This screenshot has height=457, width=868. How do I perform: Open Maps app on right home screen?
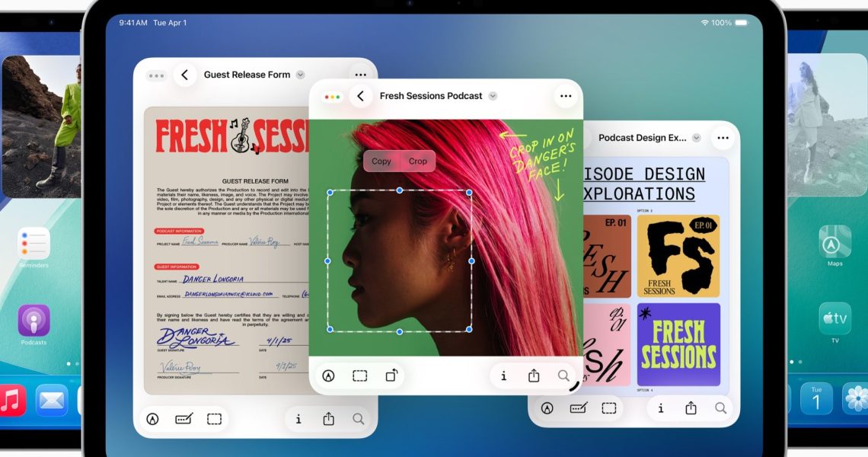tap(834, 241)
